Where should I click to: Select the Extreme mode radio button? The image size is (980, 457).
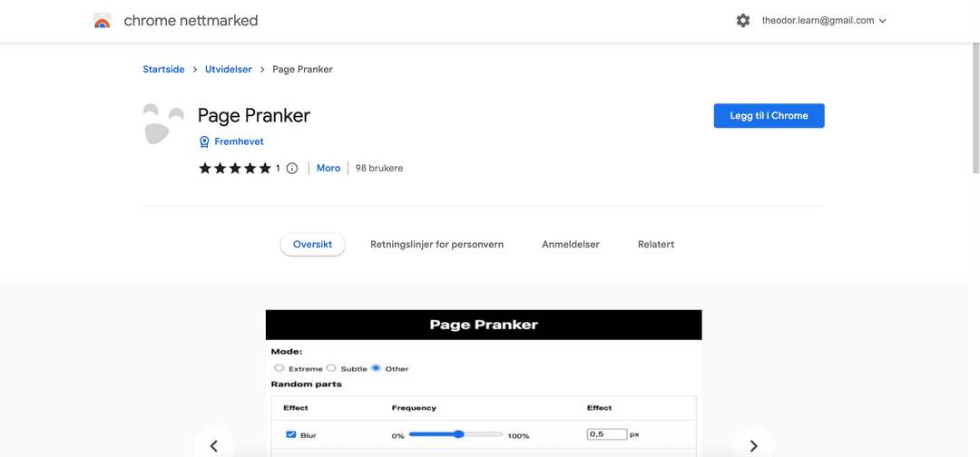279,368
